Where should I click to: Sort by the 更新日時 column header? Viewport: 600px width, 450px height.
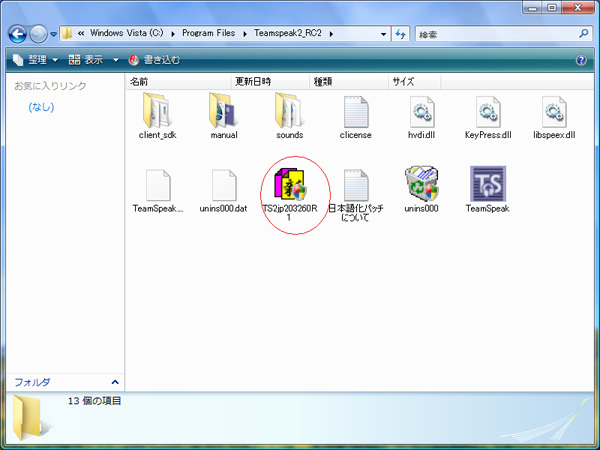pos(270,82)
